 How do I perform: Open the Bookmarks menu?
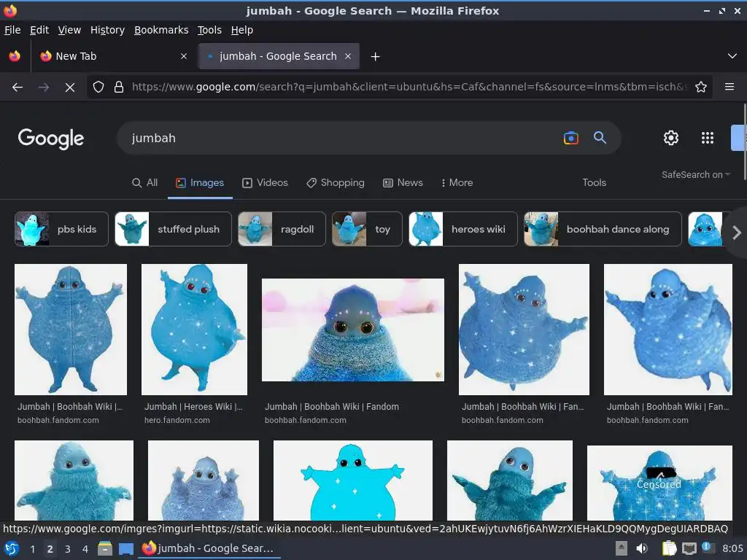click(161, 30)
